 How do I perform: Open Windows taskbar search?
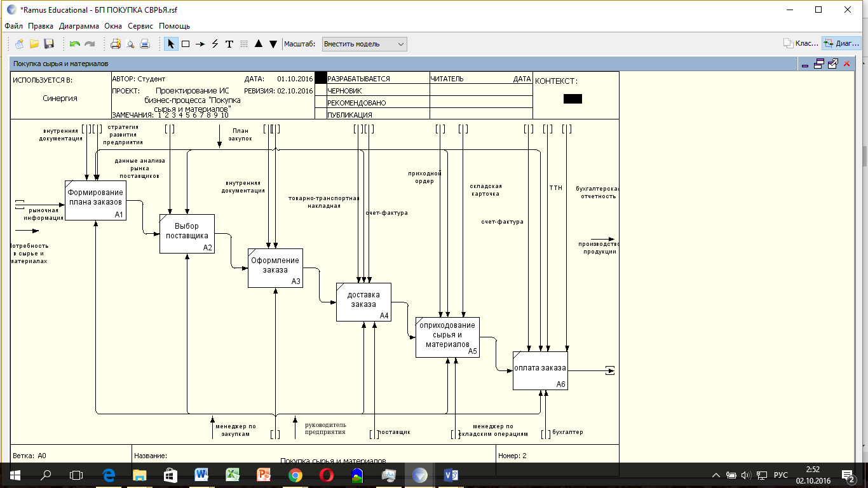pyautogui.click(x=46, y=475)
